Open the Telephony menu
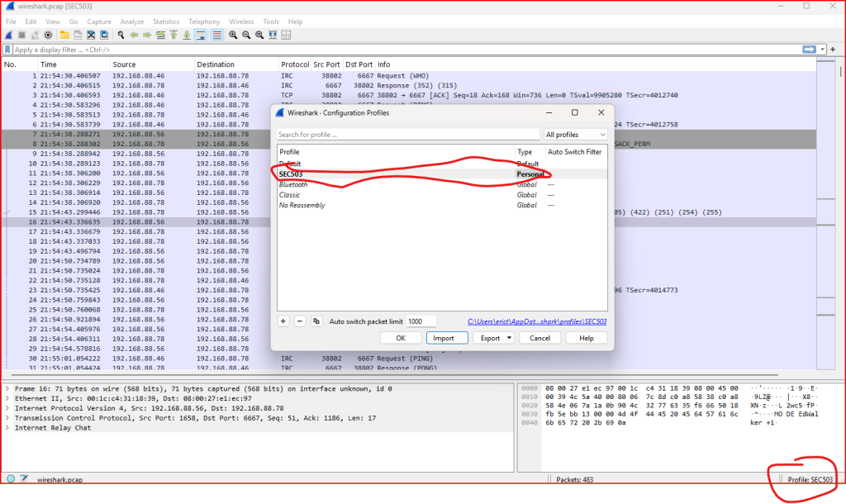This screenshot has width=846, height=504. [205, 21]
